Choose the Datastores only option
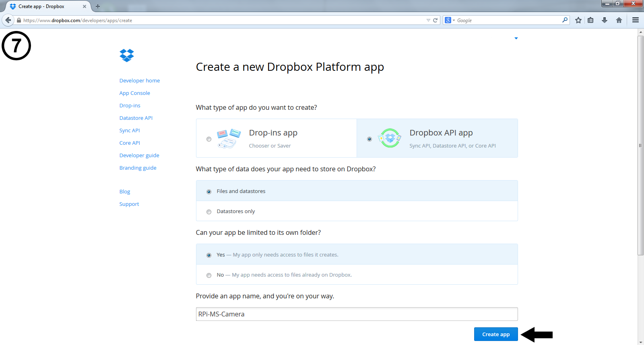 point(357,211)
